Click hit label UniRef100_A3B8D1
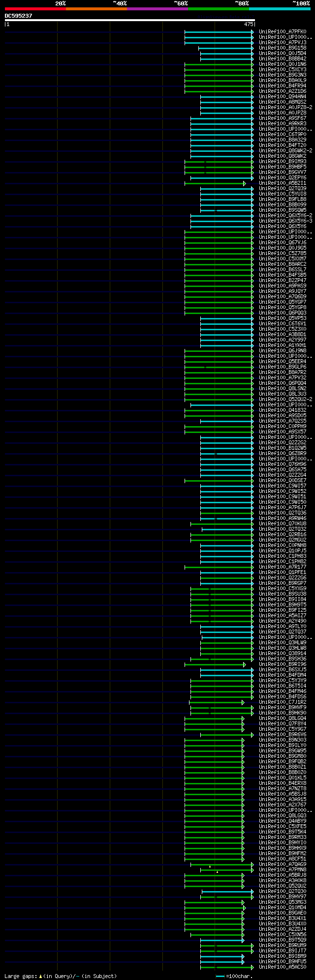315x980 pixels. pos(283,335)
